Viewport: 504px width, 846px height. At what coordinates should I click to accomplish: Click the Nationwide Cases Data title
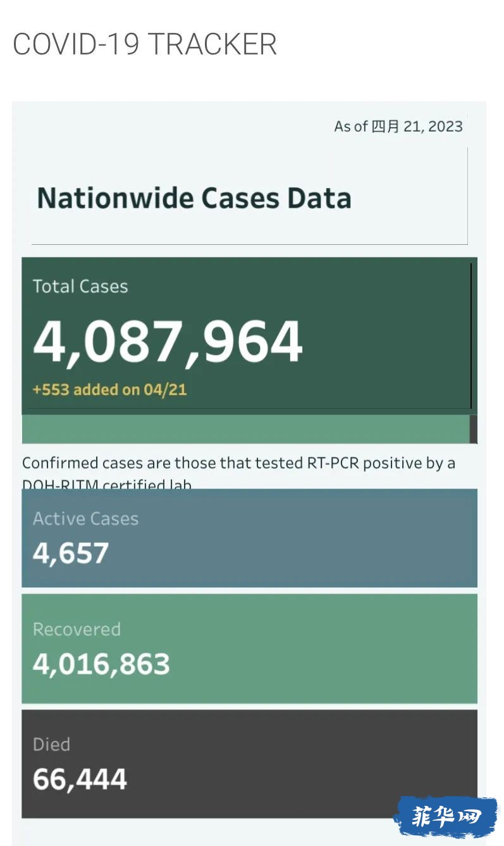pos(194,198)
